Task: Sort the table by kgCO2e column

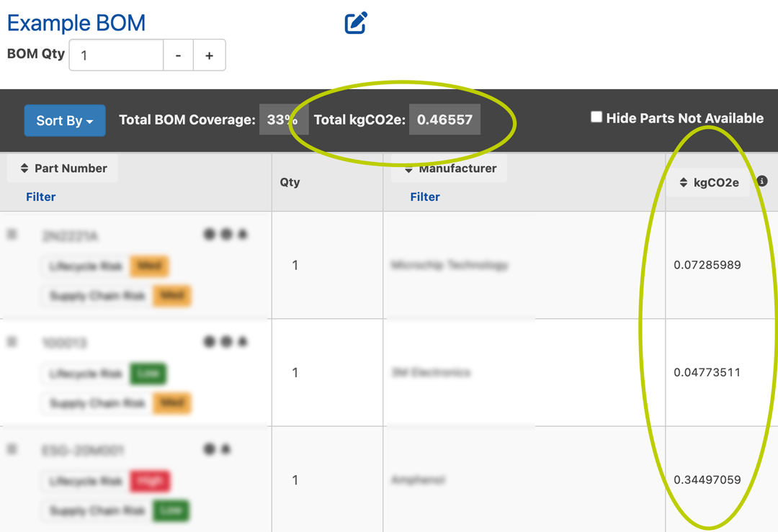Action: pos(709,183)
